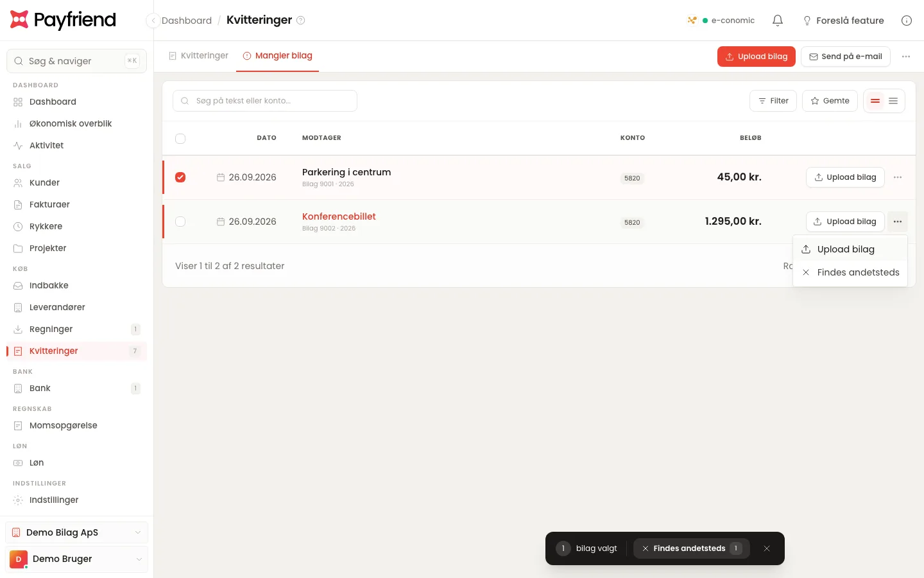Select the Mangler bilag tab
The image size is (924, 578).
point(277,56)
